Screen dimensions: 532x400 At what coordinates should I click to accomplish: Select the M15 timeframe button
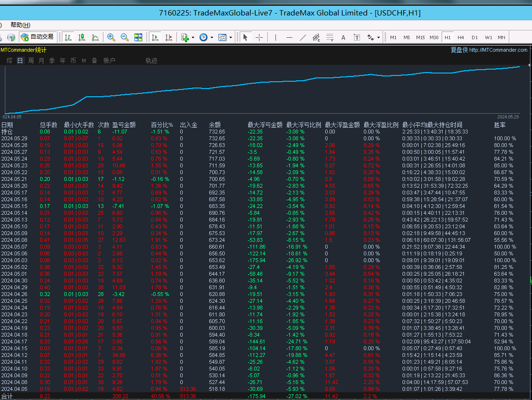tap(420, 37)
